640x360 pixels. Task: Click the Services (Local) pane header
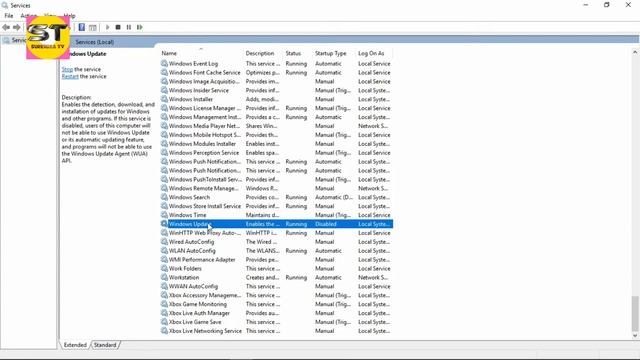point(94,42)
